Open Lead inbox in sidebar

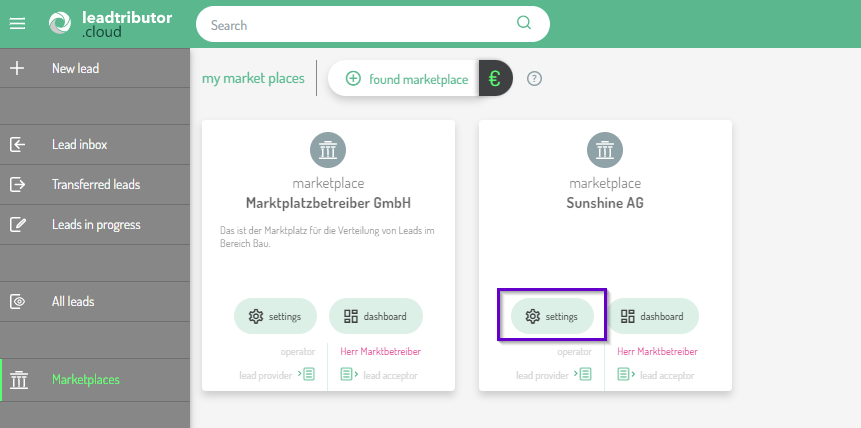(x=79, y=145)
